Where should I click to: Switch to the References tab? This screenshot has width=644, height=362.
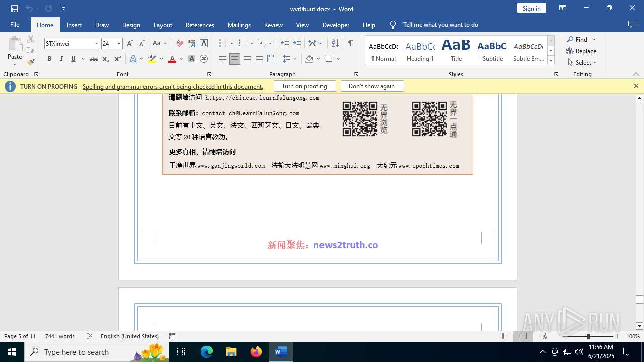(x=200, y=25)
